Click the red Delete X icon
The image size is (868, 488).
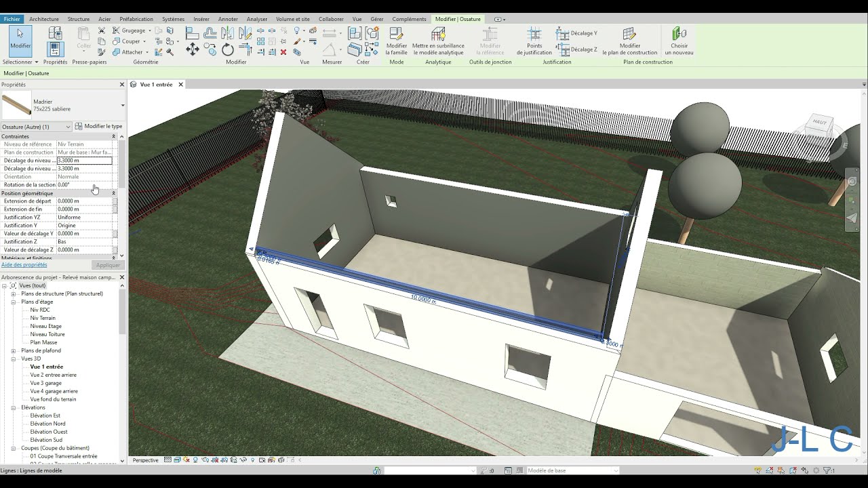pyautogui.click(x=283, y=52)
